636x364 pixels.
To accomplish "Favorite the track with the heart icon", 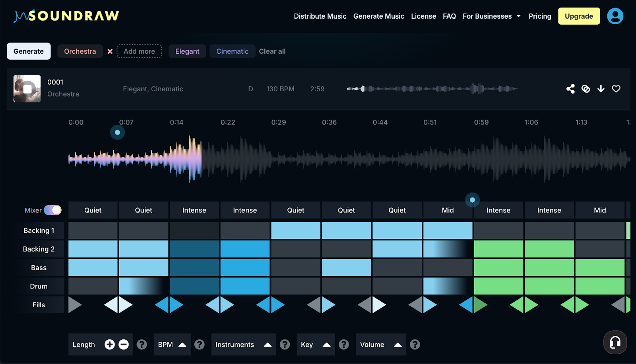I will [616, 89].
